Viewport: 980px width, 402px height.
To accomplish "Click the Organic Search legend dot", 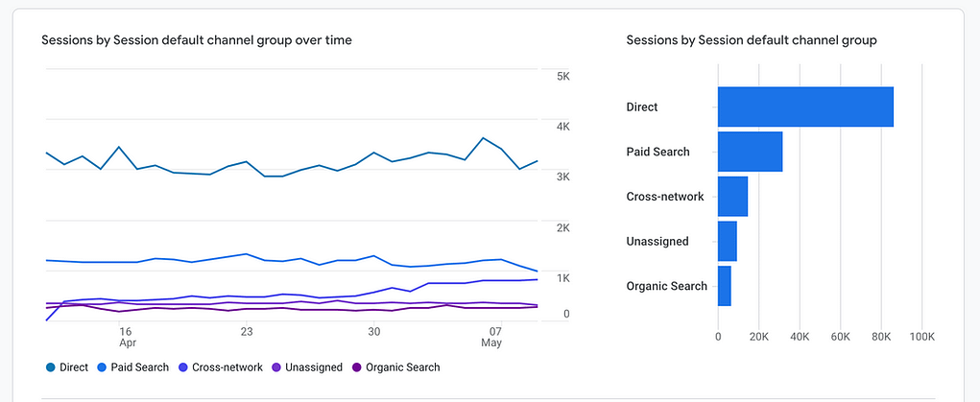I will [x=357, y=367].
